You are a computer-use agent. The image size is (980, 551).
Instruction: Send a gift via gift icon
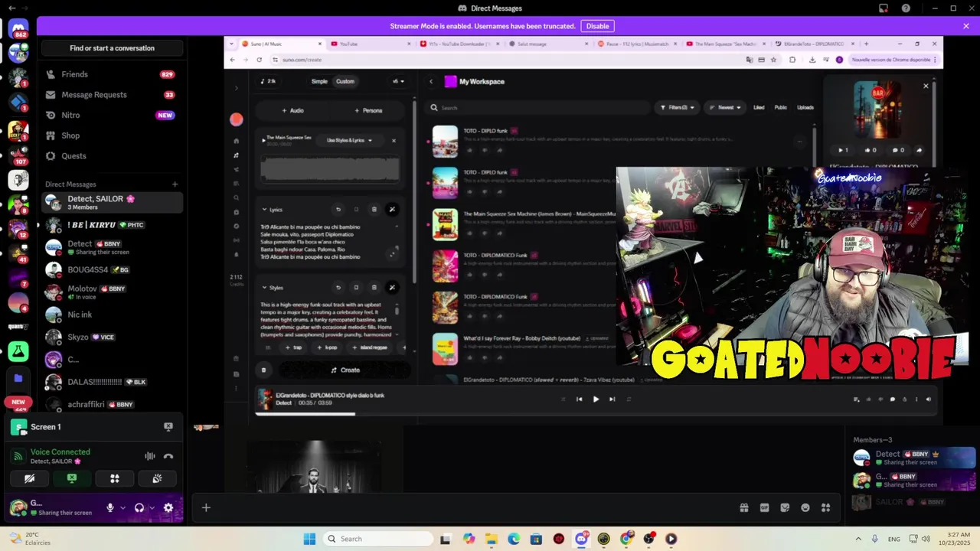[x=743, y=507]
